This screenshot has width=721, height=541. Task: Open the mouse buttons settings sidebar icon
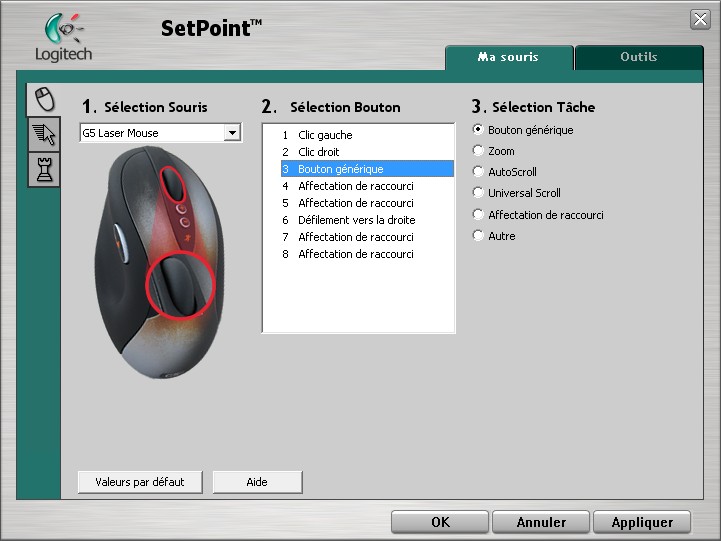tap(45, 99)
